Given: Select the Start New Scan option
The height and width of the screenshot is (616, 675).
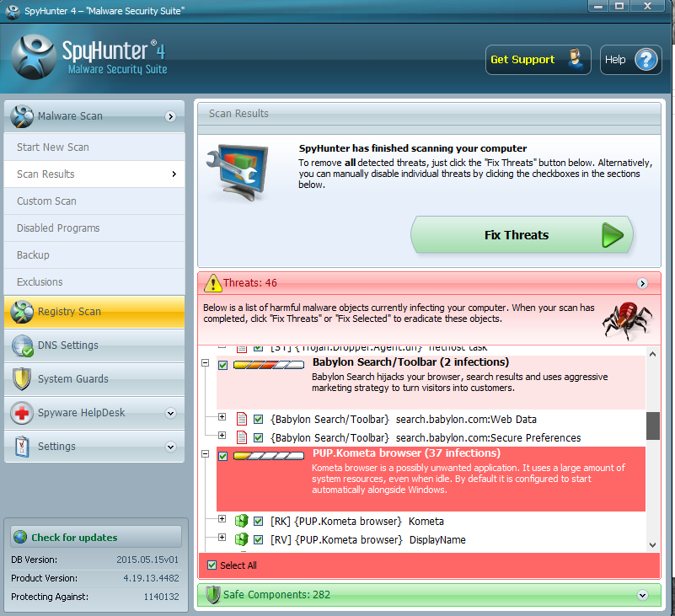Looking at the screenshot, I should (x=52, y=147).
